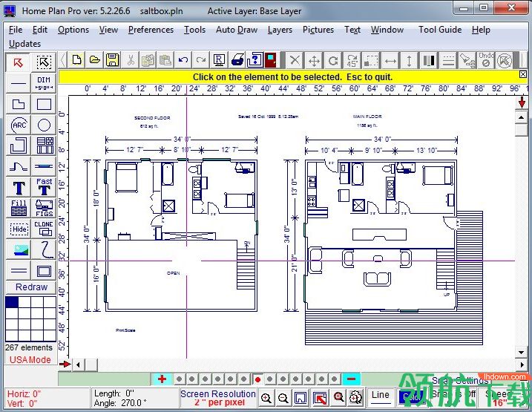
Task: Choose the straight line drawing tool
Action: click(19, 83)
